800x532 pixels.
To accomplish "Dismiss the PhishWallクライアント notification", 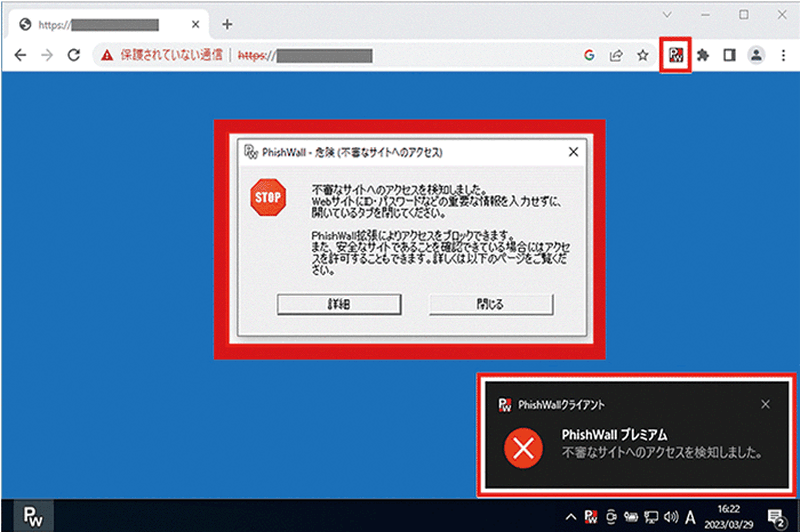I will click(x=765, y=404).
